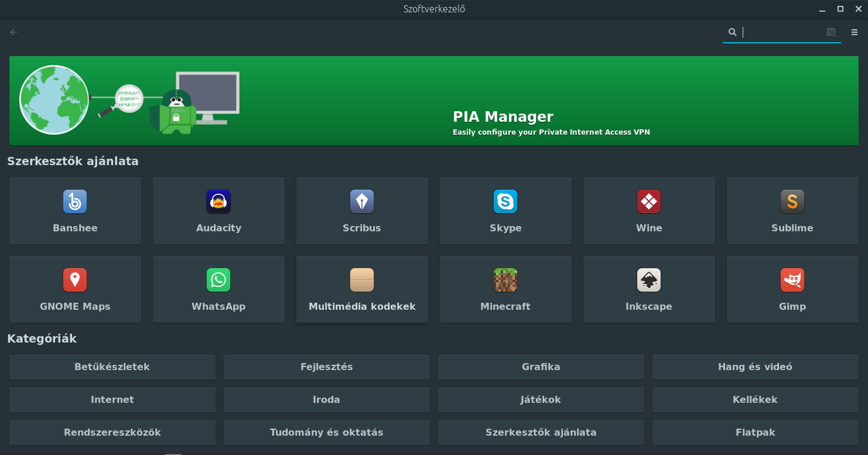Open the Skype icon

505,201
